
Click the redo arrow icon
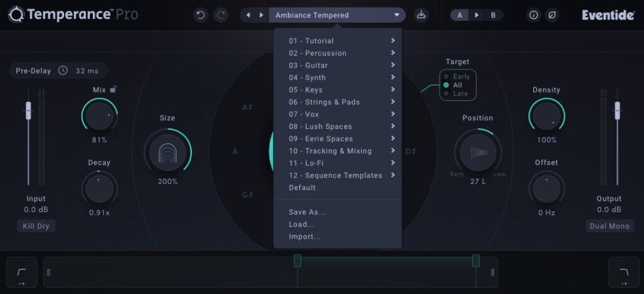[x=221, y=15]
